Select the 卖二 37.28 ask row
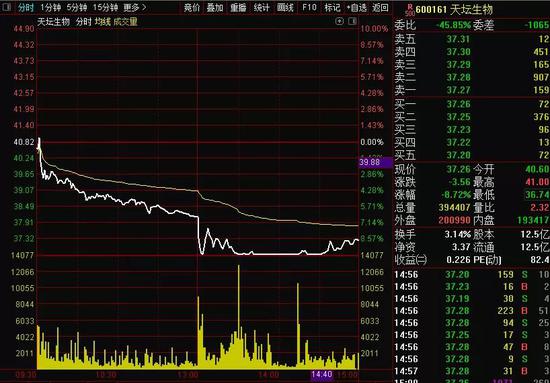The width and height of the screenshot is (550, 383). click(x=471, y=78)
